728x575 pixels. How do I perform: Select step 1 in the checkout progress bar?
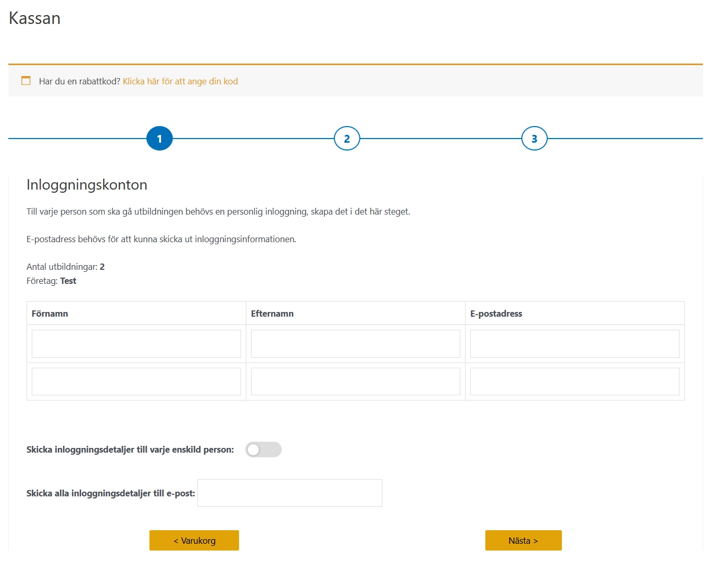159,138
